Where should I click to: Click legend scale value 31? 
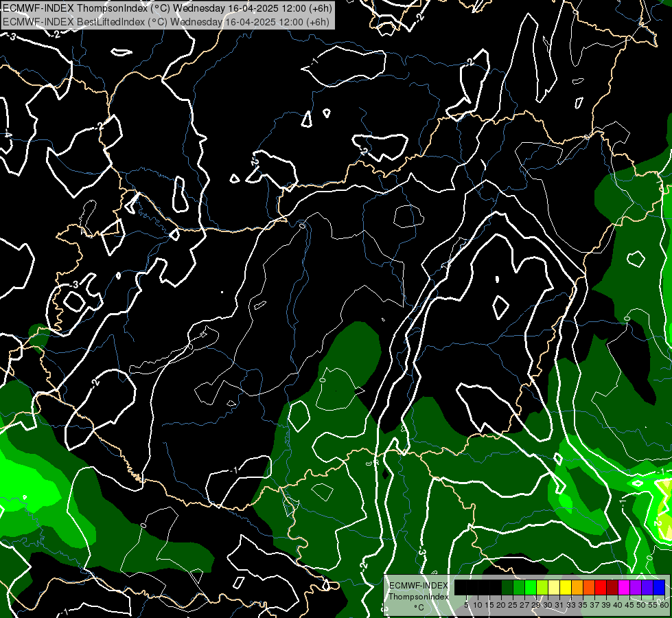point(559,605)
